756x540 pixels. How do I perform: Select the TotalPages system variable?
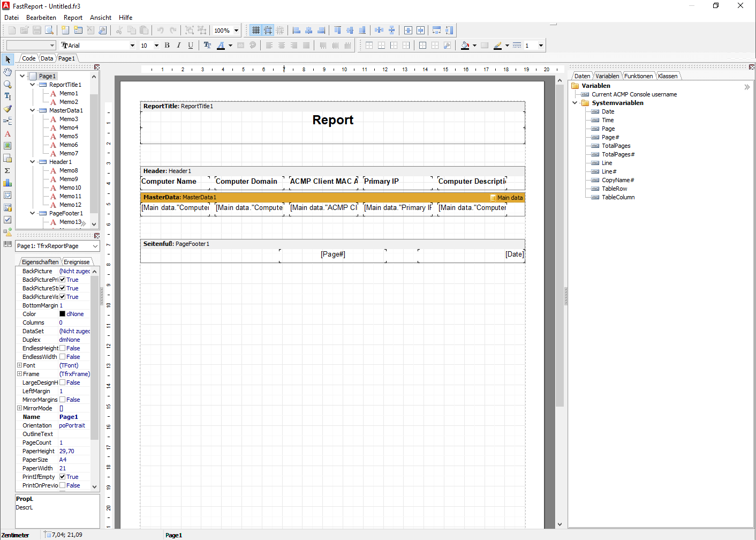[x=616, y=146]
